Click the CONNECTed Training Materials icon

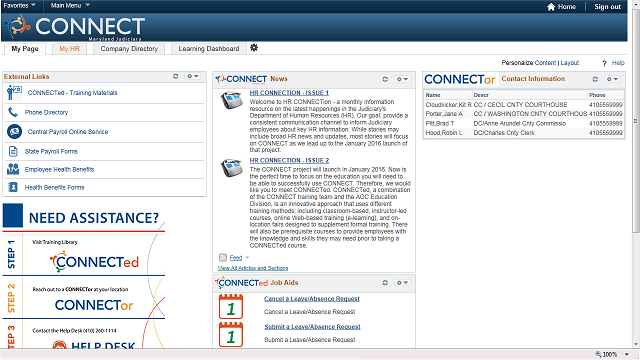(x=14, y=93)
